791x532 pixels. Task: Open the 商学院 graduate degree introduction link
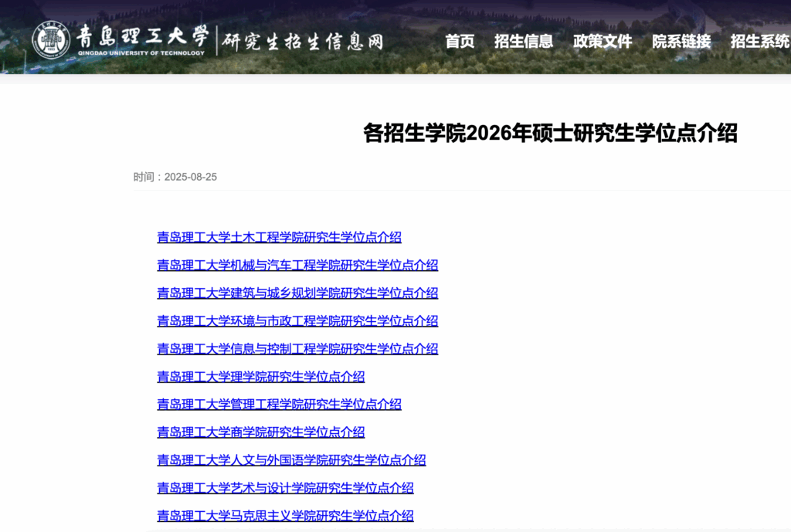click(261, 432)
